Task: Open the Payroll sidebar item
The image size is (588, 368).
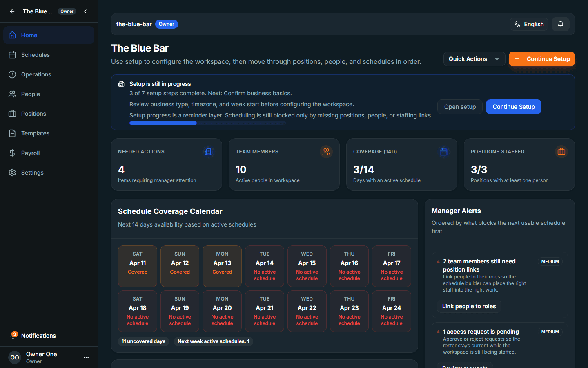Action: [x=49, y=153]
